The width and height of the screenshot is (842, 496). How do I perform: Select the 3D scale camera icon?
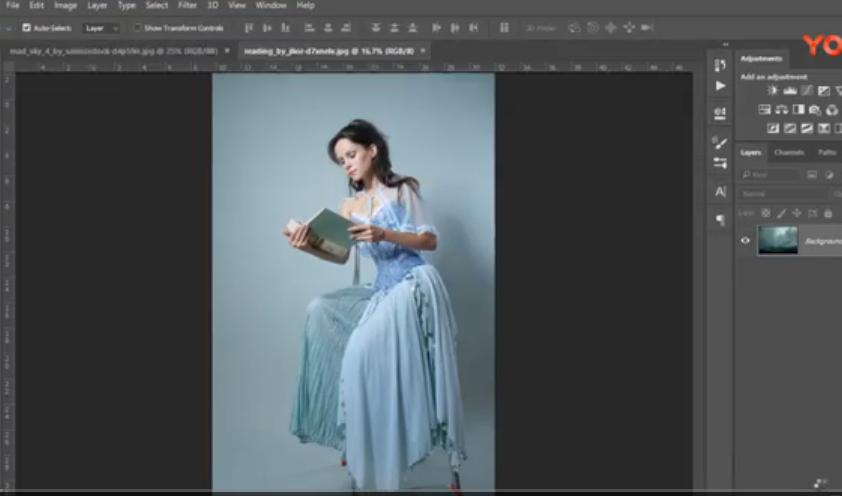pyautogui.click(x=648, y=28)
